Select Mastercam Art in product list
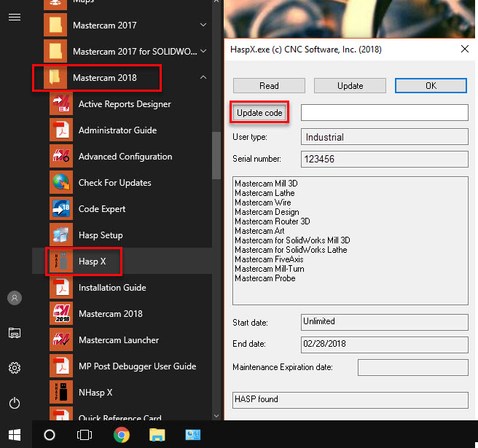The width and height of the screenshot is (478, 448). point(259,231)
